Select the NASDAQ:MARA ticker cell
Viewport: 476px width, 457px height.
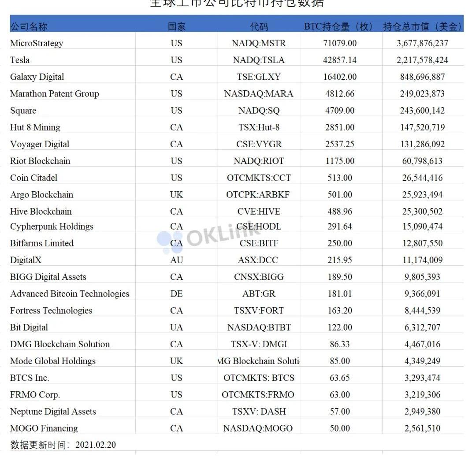(259, 93)
